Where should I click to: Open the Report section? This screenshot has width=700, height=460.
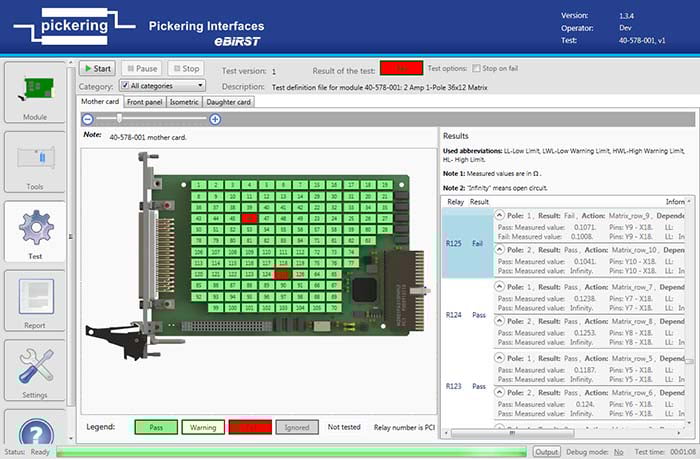[35, 301]
